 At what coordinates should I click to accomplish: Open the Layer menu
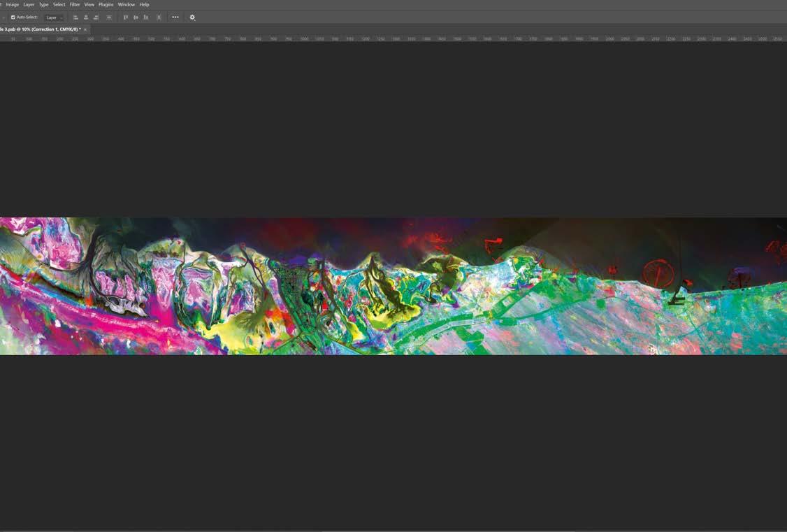(x=29, y=4)
